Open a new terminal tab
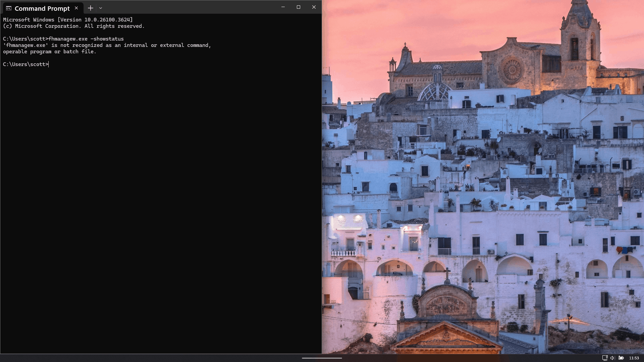This screenshot has width=644, height=362. (90, 8)
